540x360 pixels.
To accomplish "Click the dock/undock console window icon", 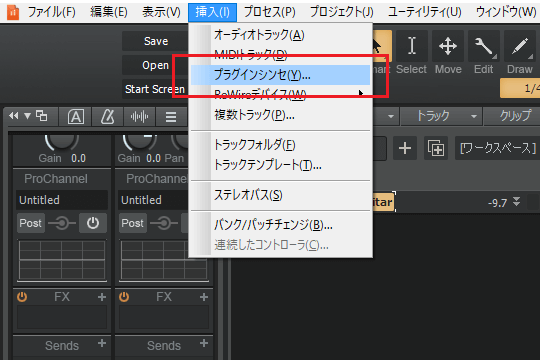I will [x=42, y=116].
